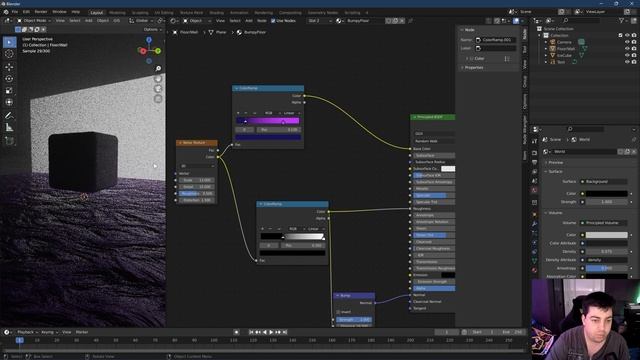Open Material properties tab at sidebar bottom
Screen dimensions: 640x360
point(534,270)
